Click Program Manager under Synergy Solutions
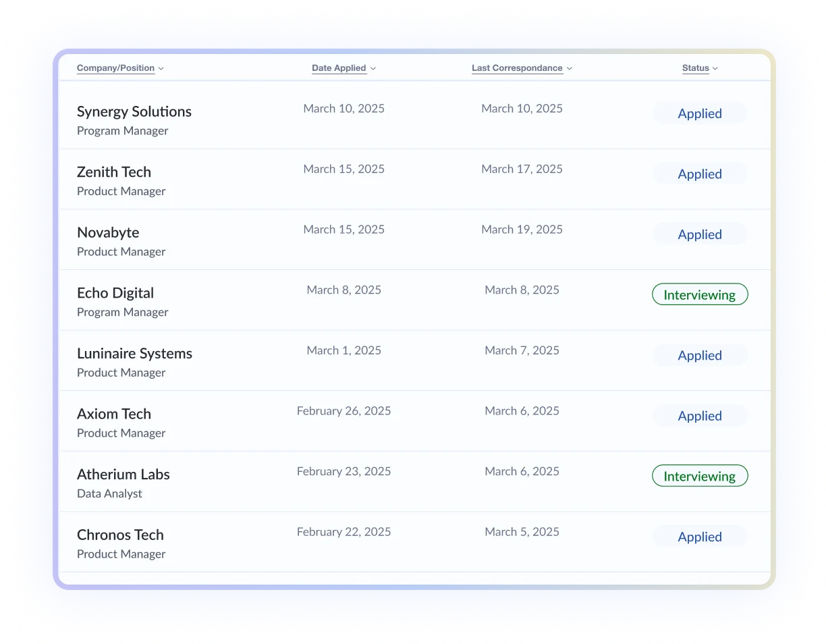This screenshot has width=826, height=644. click(123, 131)
